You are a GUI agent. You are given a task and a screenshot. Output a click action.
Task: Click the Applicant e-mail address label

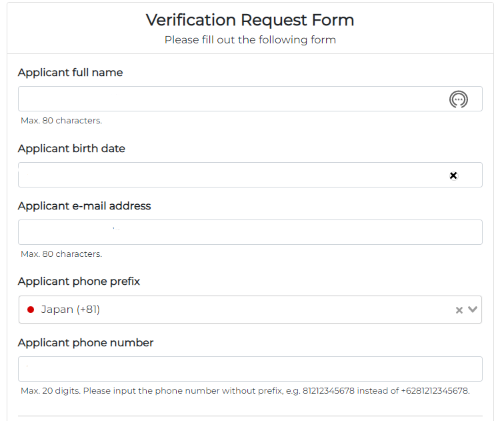[84, 206]
